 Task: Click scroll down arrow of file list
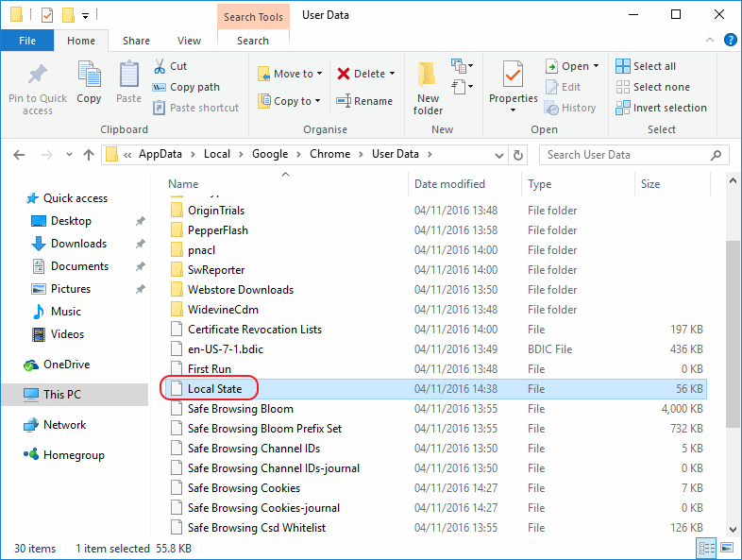click(733, 529)
